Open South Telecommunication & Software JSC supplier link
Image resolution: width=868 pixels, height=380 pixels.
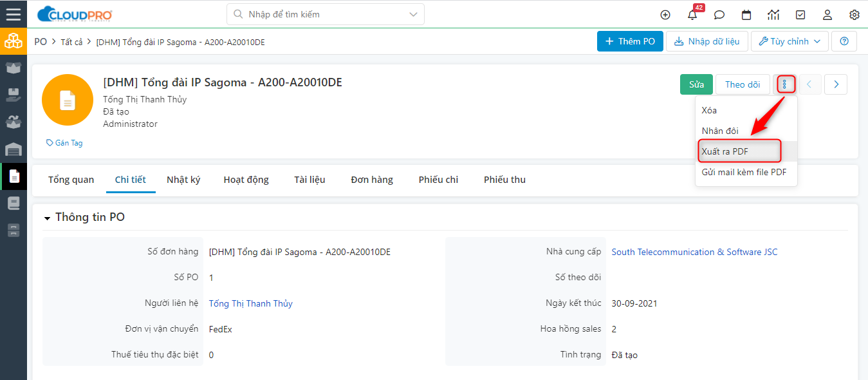(694, 252)
